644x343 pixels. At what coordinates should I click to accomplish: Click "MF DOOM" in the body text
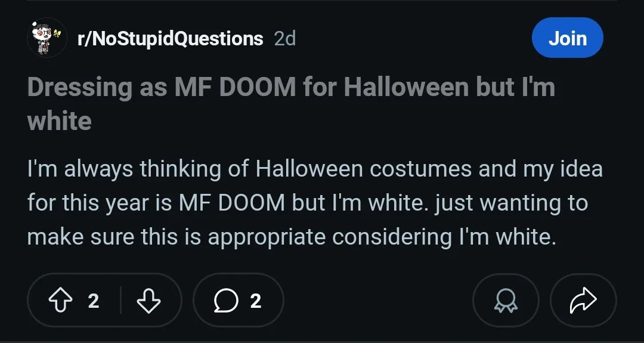[x=232, y=203]
